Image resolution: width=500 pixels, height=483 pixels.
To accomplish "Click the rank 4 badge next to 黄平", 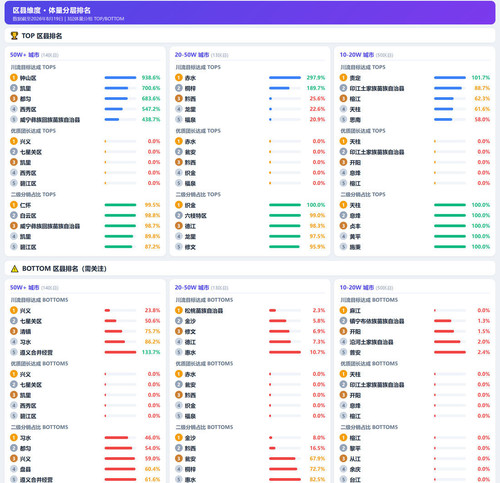I will click(343, 236).
